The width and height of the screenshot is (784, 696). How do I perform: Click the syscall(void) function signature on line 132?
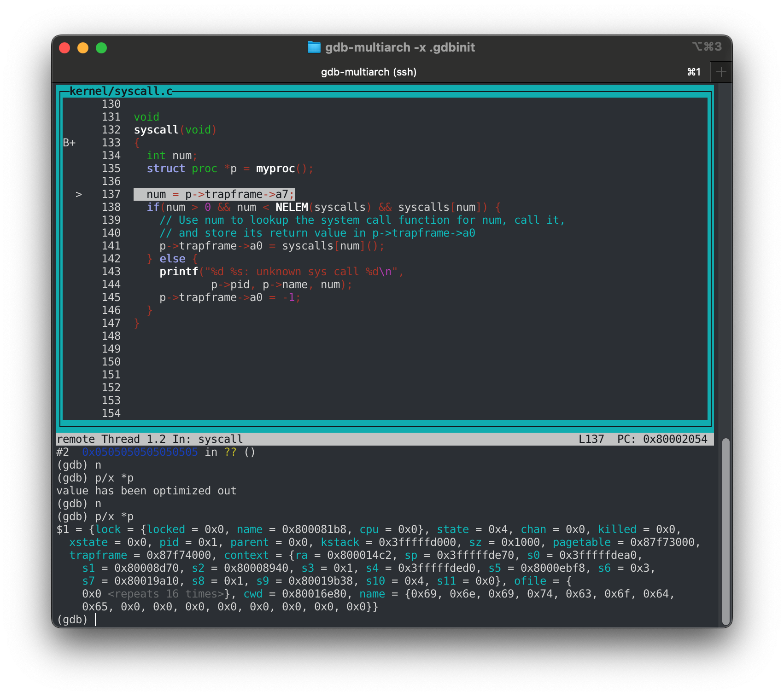(176, 130)
